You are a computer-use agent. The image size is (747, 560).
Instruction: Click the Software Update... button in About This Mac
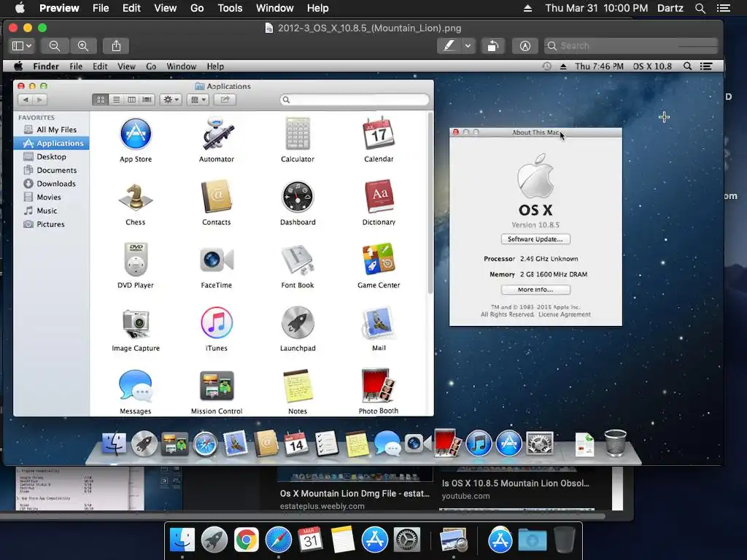(535, 239)
